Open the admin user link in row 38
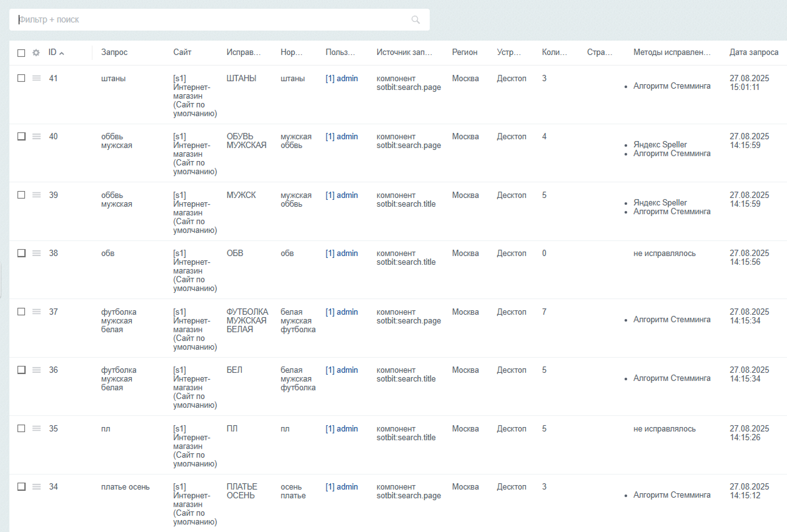The width and height of the screenshot is (787, 532). click(342, 254)
